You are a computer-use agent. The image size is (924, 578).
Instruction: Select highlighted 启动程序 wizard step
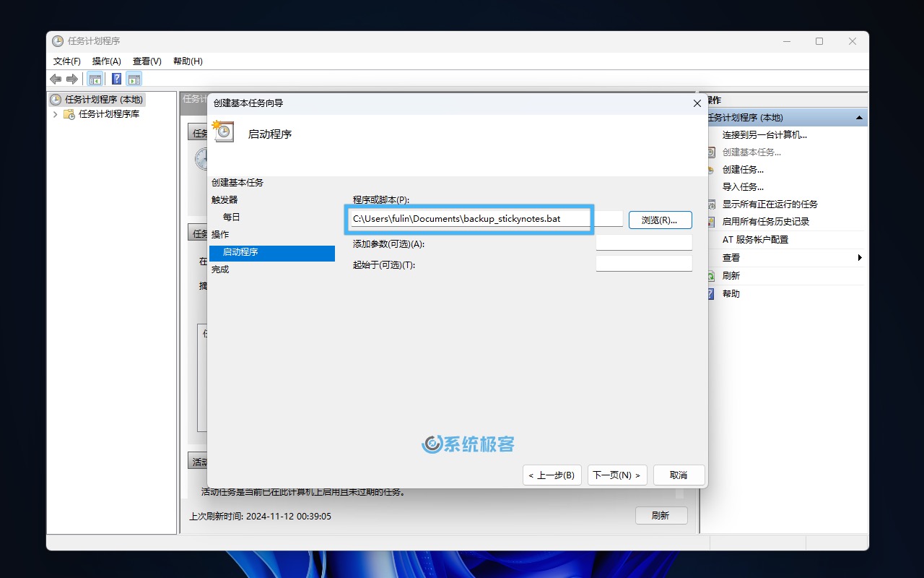[x=272, y=252]
